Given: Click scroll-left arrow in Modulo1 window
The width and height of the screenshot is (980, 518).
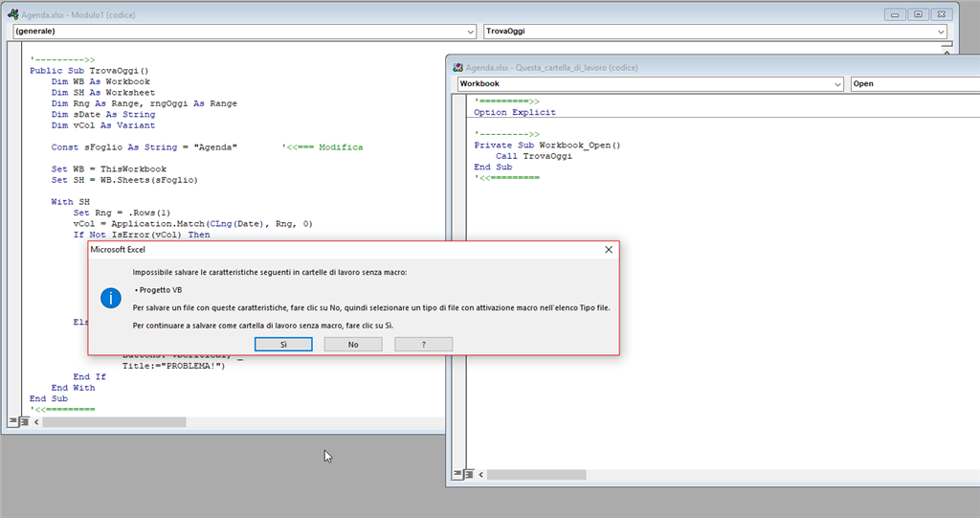Looking at the screenshot, I should point(36,422).
